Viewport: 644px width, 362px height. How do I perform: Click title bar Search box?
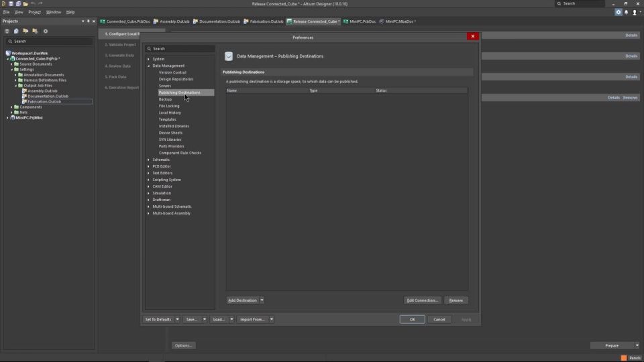point(580,4)
